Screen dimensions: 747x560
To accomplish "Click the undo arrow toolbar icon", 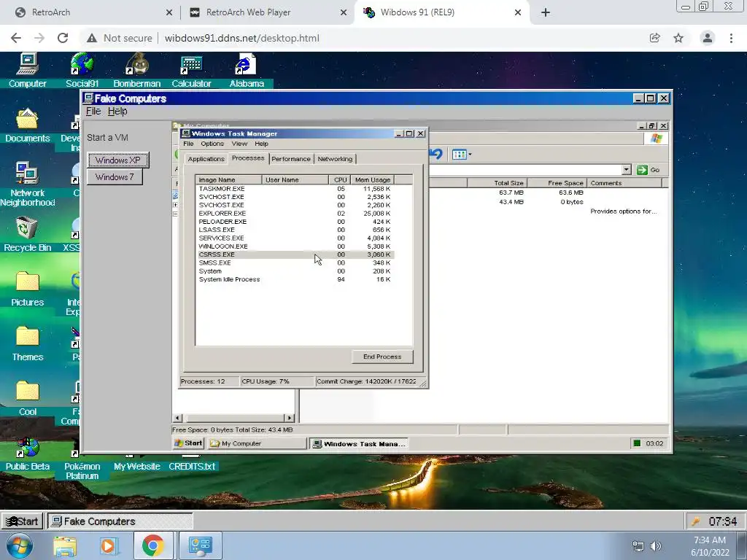I will 436,154.
